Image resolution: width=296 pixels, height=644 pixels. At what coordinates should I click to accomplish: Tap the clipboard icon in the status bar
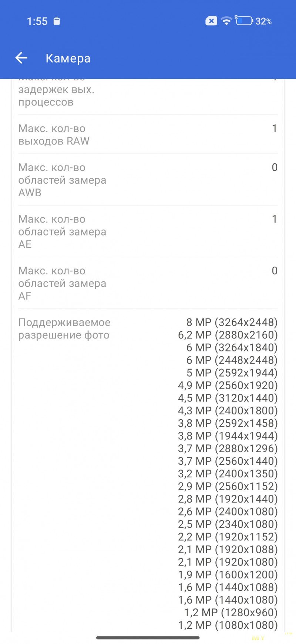pyautogui.click(x=57, y=21)
